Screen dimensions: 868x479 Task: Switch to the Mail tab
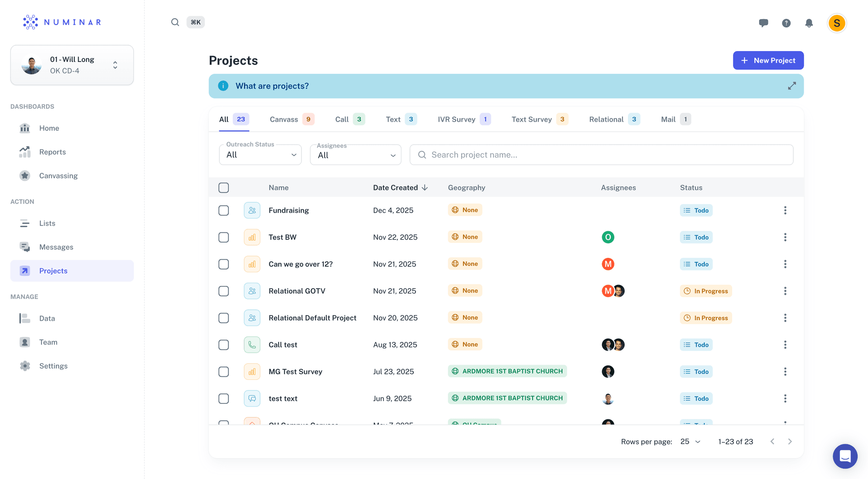pos(676,119)
